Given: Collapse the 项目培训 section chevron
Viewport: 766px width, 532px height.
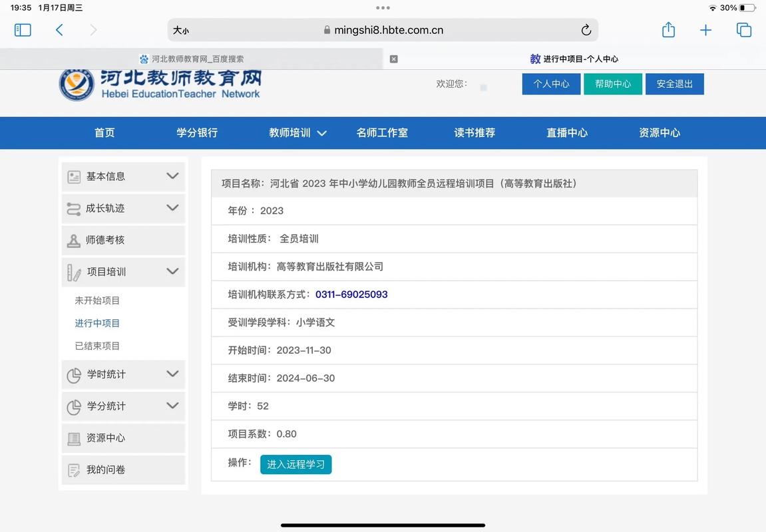Looking at the screenshot, I should [x=172, y=272].
